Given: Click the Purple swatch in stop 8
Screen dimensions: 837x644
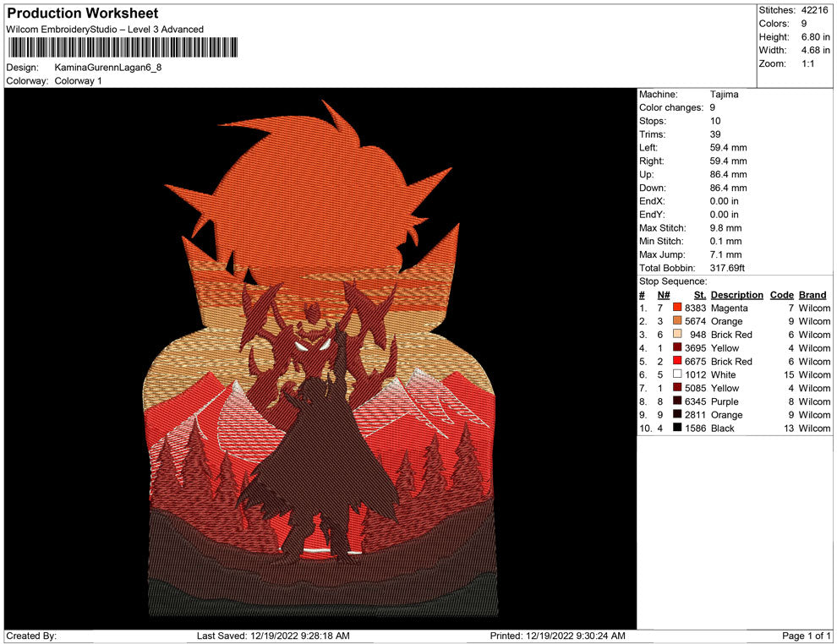Looking at the screenshot, I should [x=677, y=401].
